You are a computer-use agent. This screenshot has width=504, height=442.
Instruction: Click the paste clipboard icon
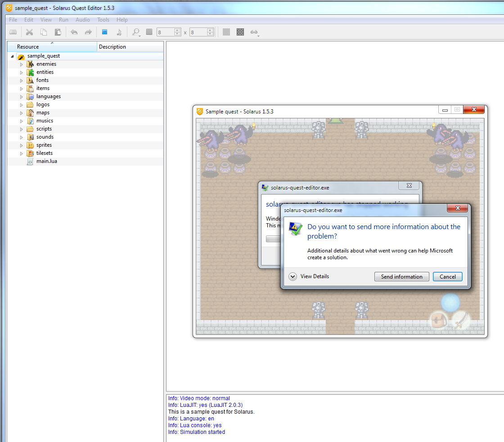point(58,32)
